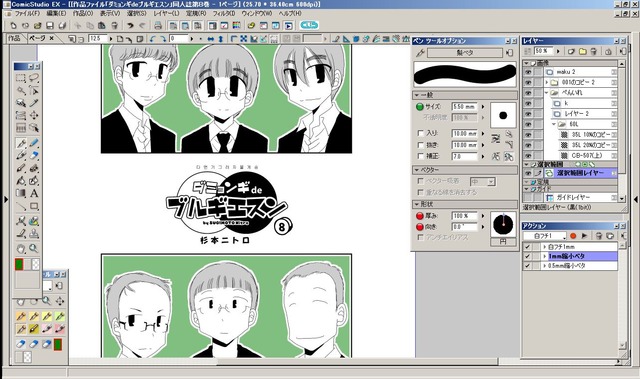
Task: Click the record button in Actions panel
Action: pos(573,236)
